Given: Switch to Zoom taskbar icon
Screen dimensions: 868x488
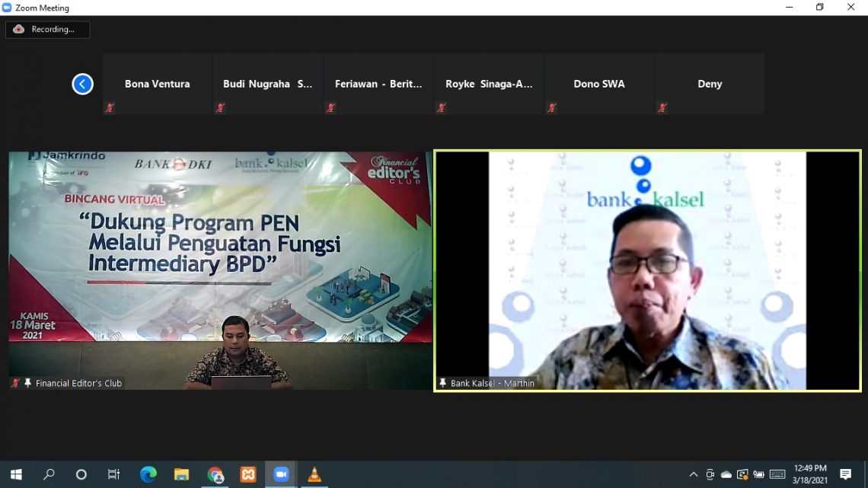Looking at the screenshot, I should (281, 474).
